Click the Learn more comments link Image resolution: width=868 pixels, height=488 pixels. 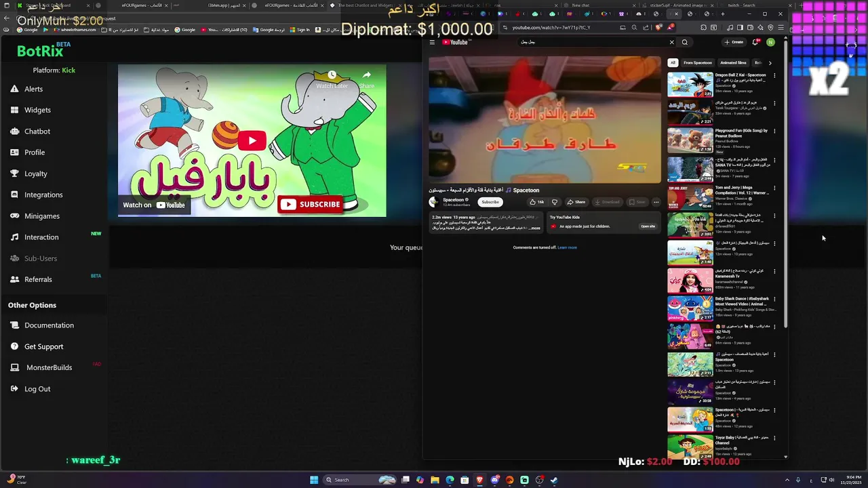(567, 247)
